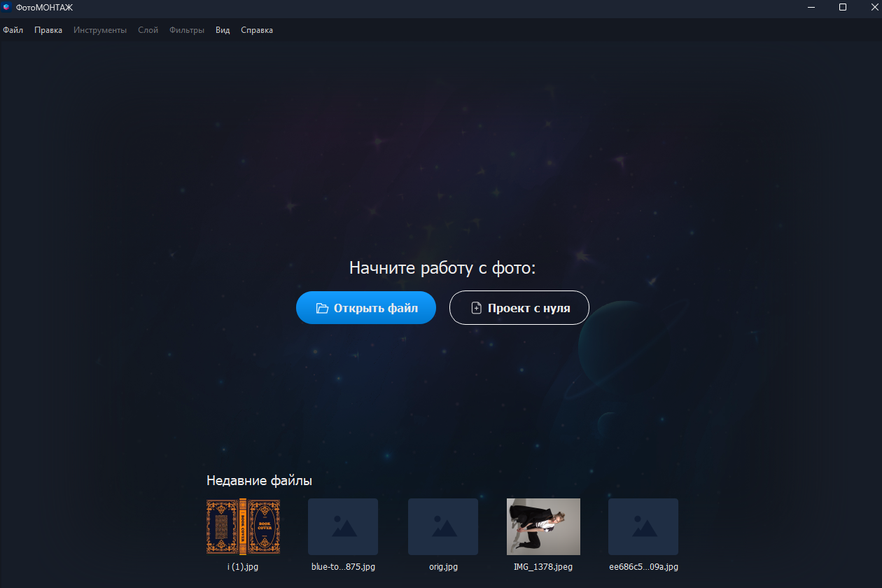Image resolution: width=882 pixels, height=588 pixels.
Task: Click the file name orig.jpg
Action: [443, 567]
